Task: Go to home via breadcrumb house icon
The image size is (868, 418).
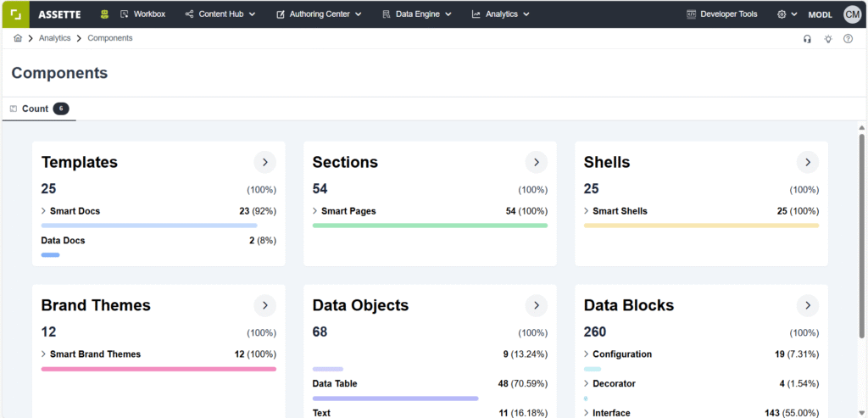Action: pos(18,38)
